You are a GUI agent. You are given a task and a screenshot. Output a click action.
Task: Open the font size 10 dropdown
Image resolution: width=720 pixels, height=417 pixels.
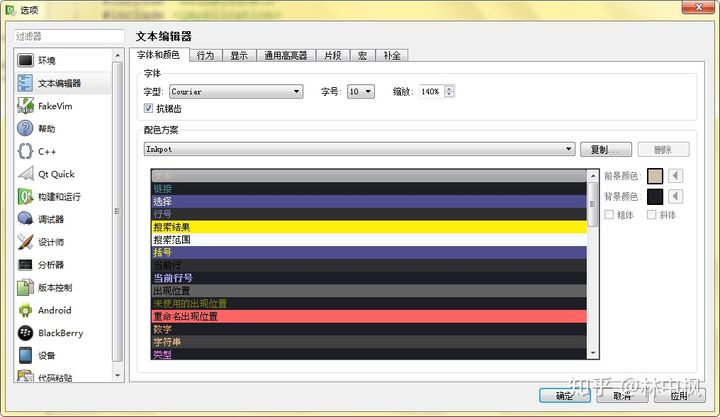[360, 92]
